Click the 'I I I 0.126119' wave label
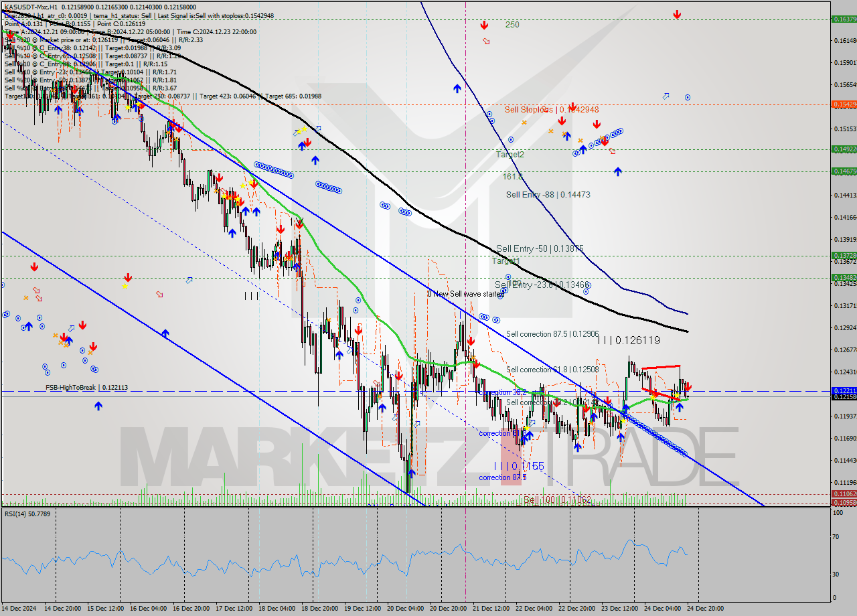The width and height of the screenshot is (857, 616). 629,340
